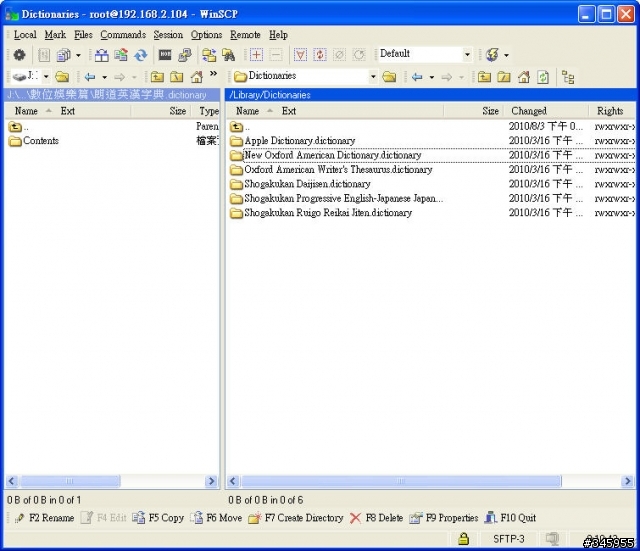Go to local root directory icon

coord(177,77)
